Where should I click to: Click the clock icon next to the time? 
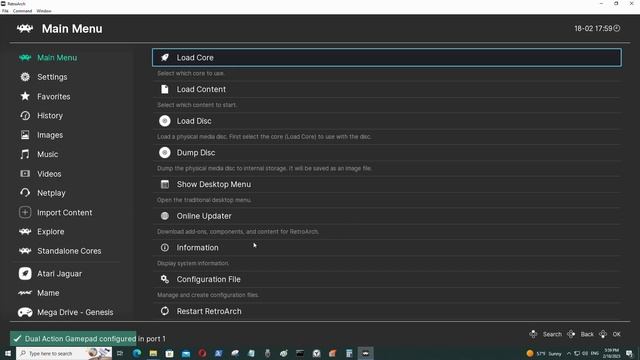click(617, 28)
